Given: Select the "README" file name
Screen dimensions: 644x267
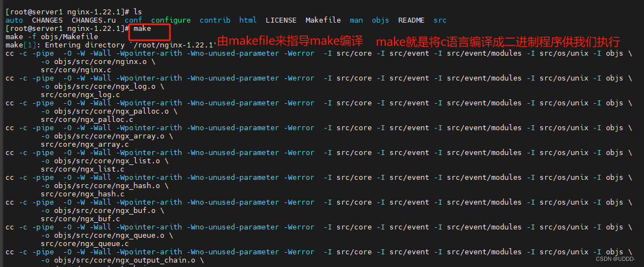Looking at the screenshot, I should pyautogui.click(x=412, y=20).
